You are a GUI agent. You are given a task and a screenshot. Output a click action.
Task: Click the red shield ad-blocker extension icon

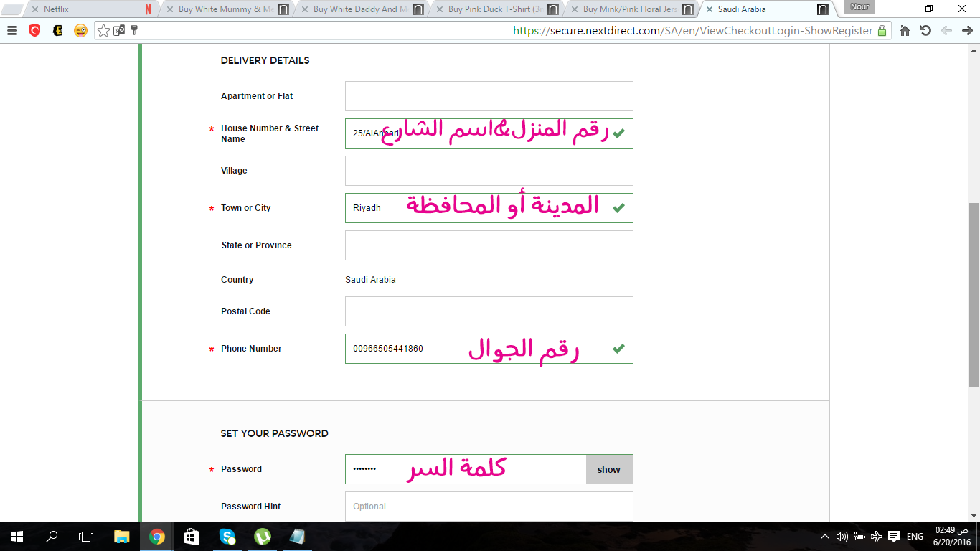(34, 31)
